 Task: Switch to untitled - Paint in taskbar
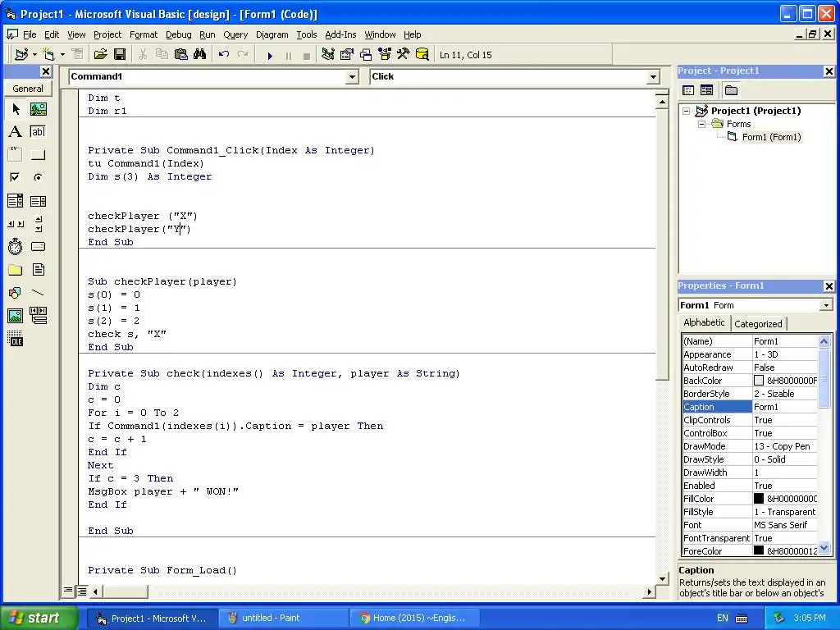[x=283, y=618]
